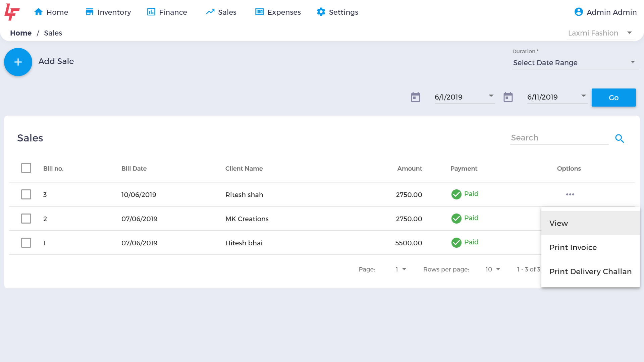Toggle the select-all header checkbox
The height and width of the screenshot is (362, 644).
click(x=26, y=168)
